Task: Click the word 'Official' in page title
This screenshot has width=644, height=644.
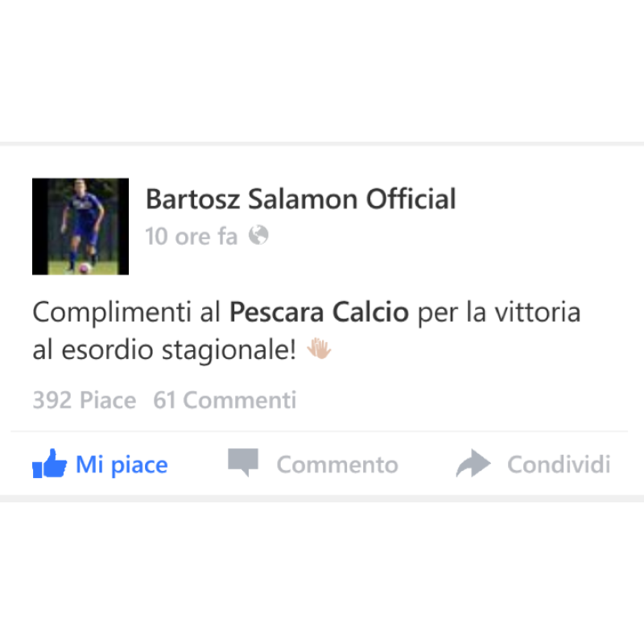Action: point(411,199)
